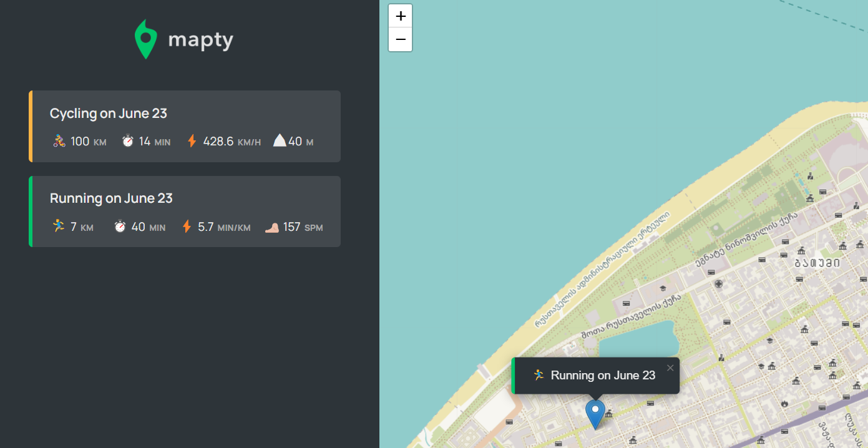
Task: Click the stopwatch icon beside 14 MIN
Action: (x=127, y=141)
